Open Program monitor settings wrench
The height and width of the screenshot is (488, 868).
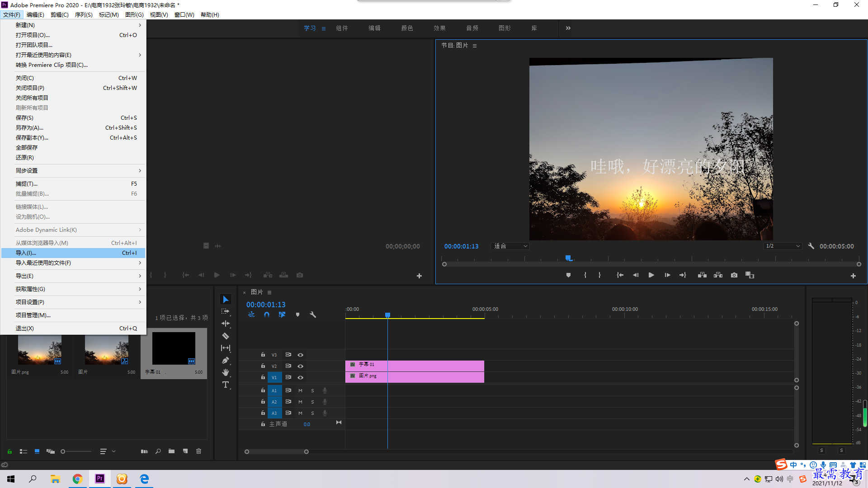coord(811,246)
